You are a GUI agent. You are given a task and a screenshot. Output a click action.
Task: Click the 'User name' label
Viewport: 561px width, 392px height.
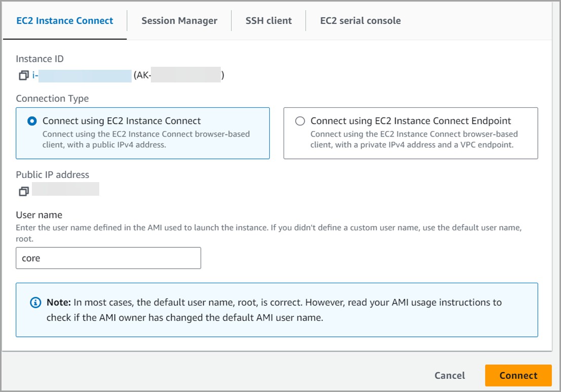tap(39, 215)
